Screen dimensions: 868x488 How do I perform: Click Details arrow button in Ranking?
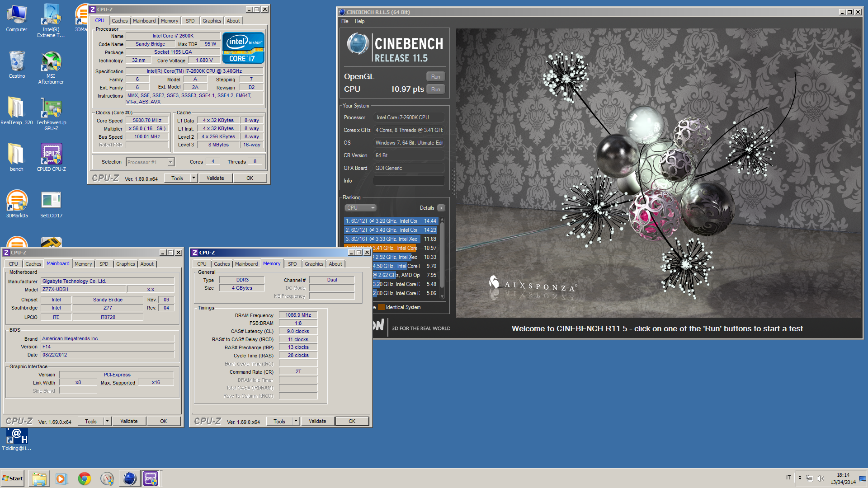[x=441, y=208]
